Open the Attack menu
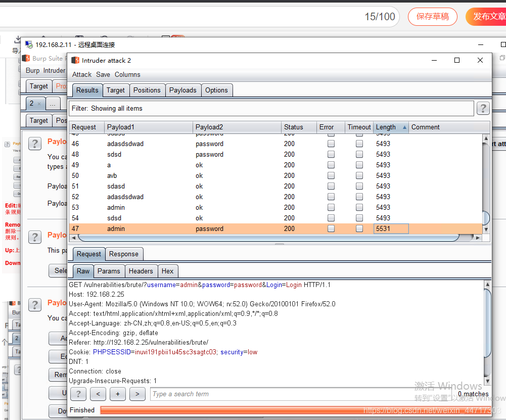Viewport: 506px width, 420px height. tap(82, 74)
